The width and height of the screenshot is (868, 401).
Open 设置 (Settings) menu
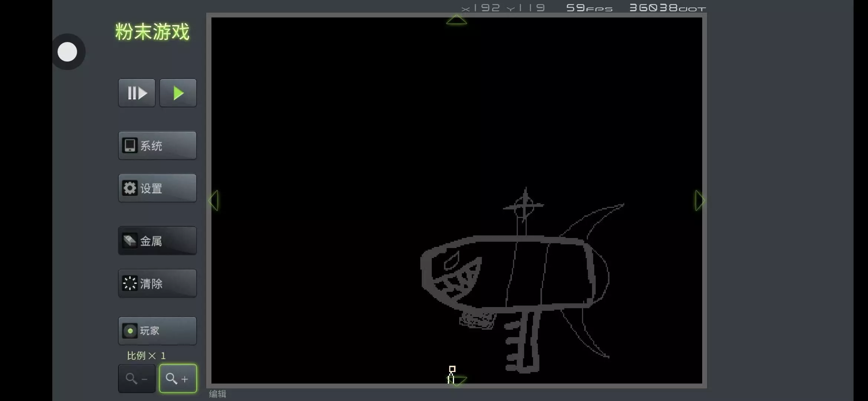157,188
